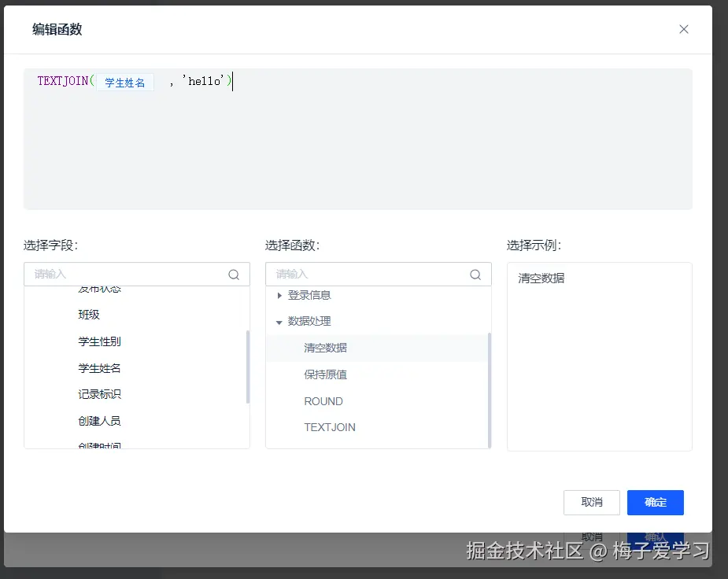Click the 取消 button
This screenshot has width=728, height=579.
coord(592,503)
